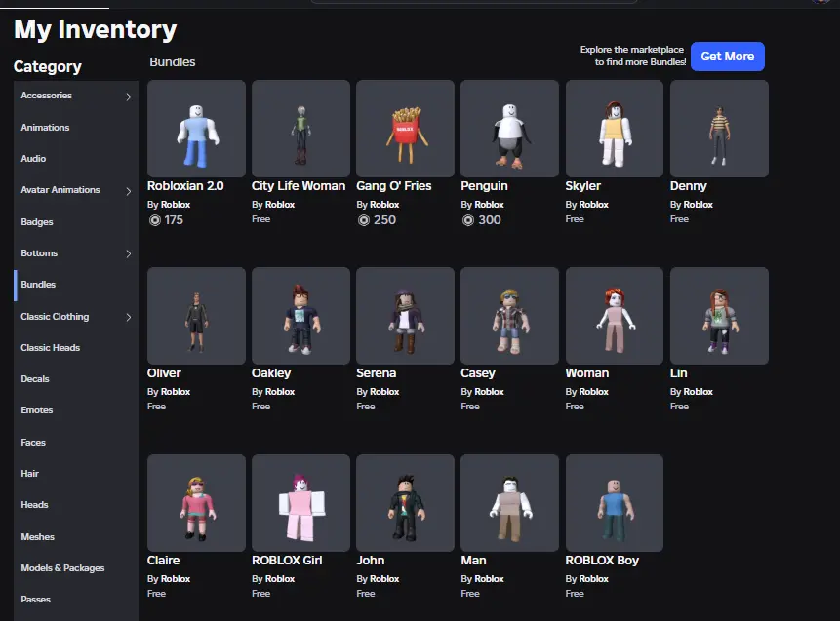The height and width of the screenshot is (621, 840).
Task: Expand the Accessories category chevron
Action: 129,97
